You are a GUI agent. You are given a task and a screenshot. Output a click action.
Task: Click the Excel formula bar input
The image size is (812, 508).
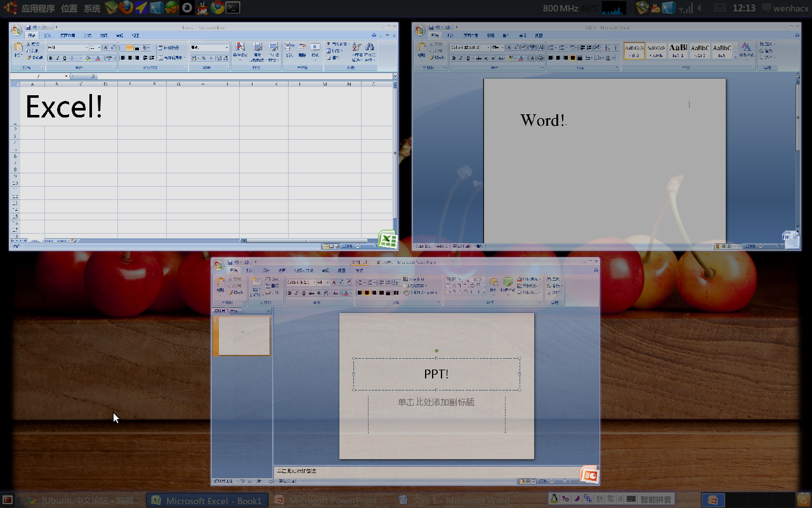(245, 76)
